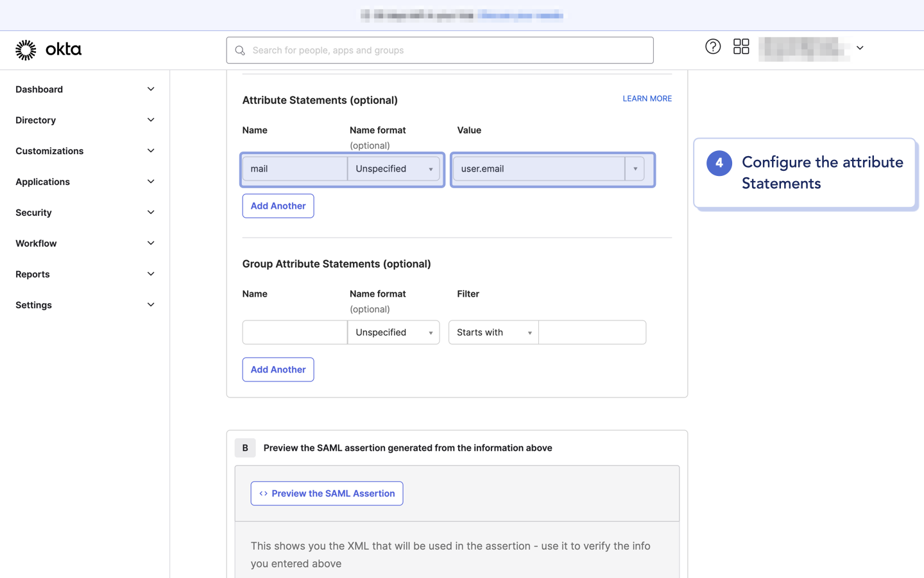924x578 pixels.
Task: Click Add Another under Group Attribute Statements
Action: click(278, 369)
